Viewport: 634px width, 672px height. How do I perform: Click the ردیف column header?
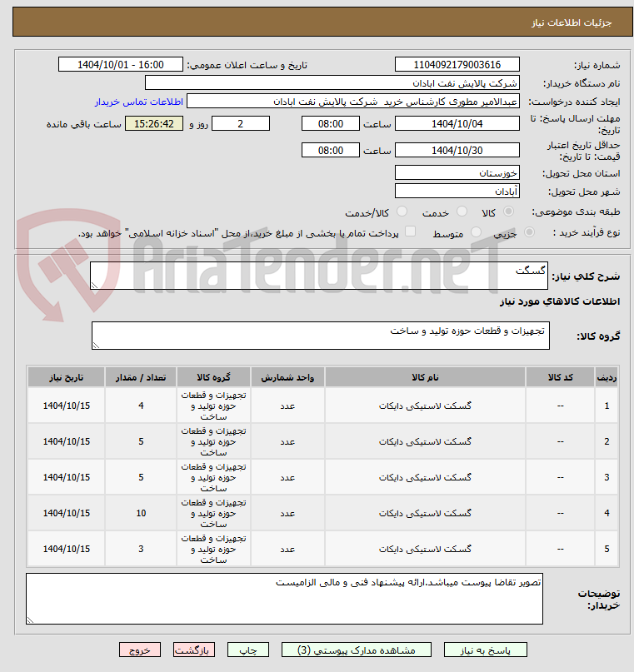pyautogui.click(x=607, y=377)
